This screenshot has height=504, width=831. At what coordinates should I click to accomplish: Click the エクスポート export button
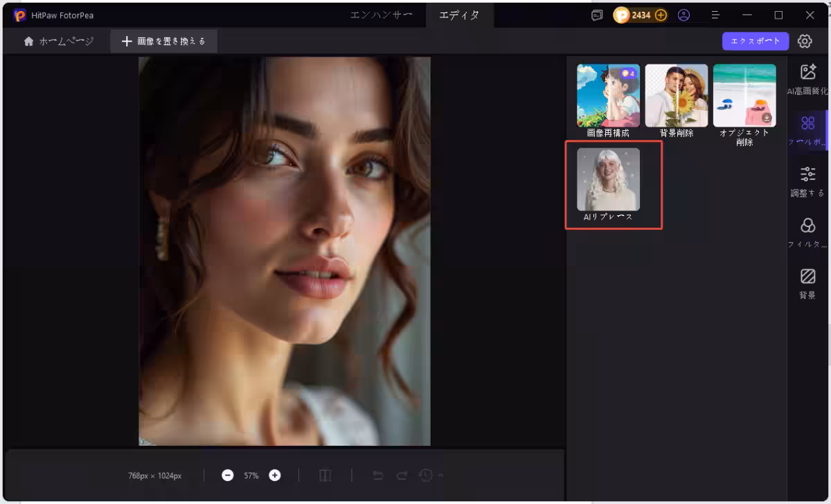pyautogui.click(x=756, y=42)
